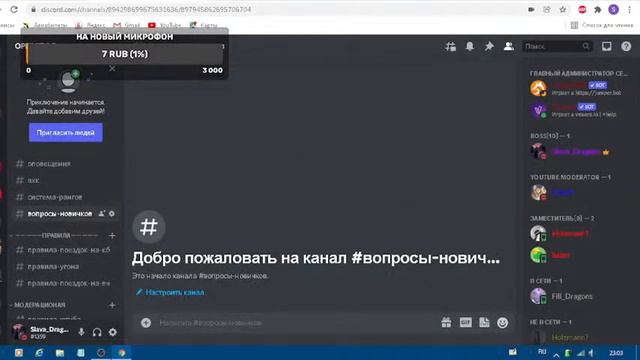Click the RU language indicator
Viewport: 640px width, 360px height.
tap(542, 352)
